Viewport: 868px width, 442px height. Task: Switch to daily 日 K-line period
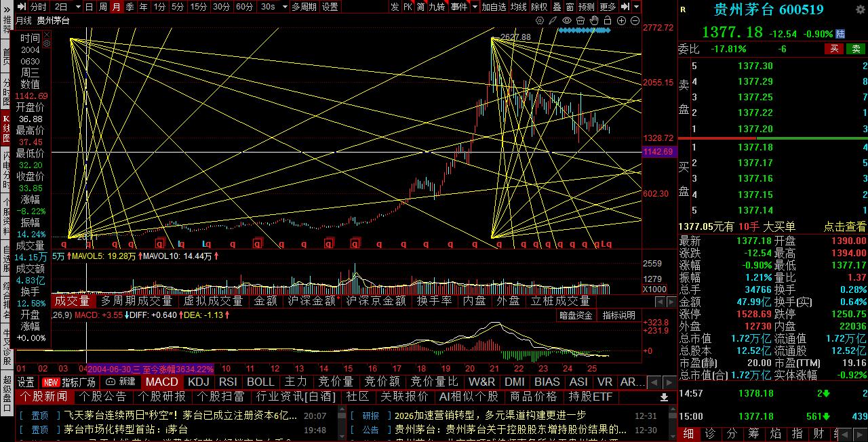click(x=89, y=7)
